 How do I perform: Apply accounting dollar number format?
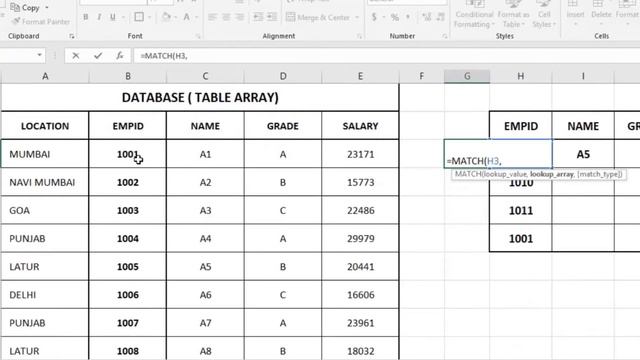click(374, 17)
